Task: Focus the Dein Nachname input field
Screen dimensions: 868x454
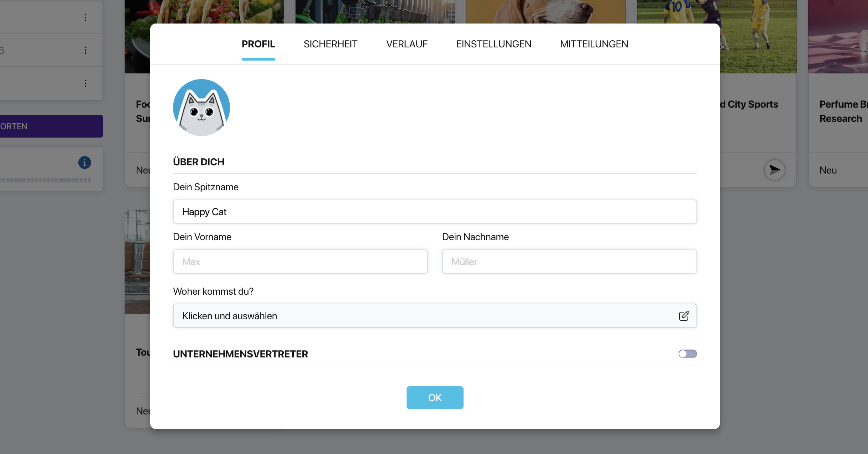Action: tap(570, 262)
